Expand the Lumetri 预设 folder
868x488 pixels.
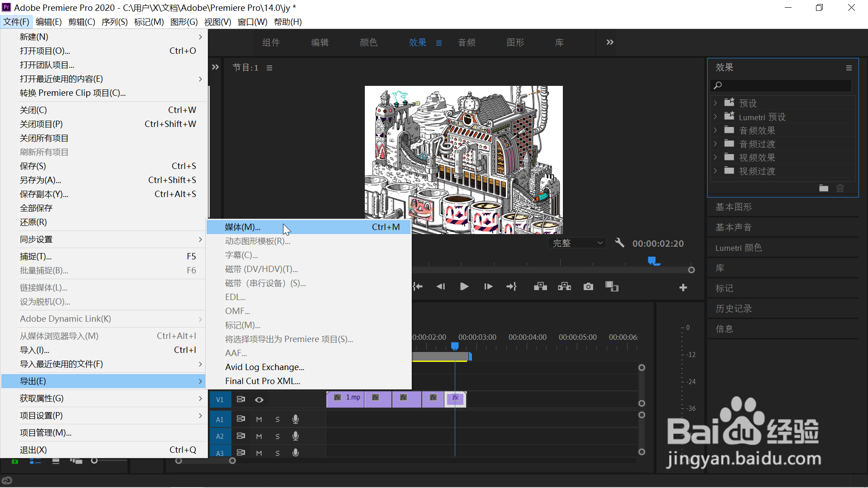point(715,117)
